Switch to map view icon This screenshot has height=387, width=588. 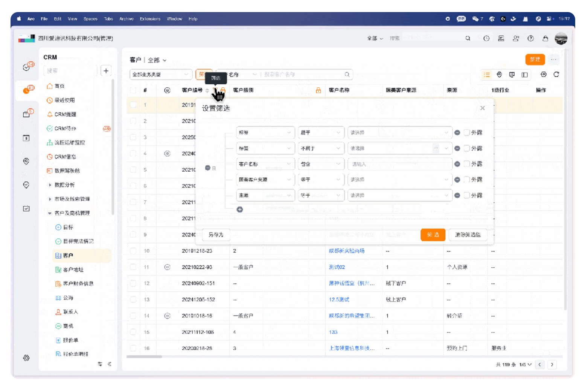click(499, 75)
